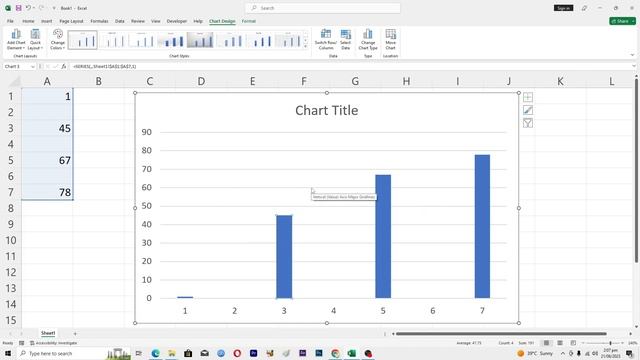The image size is (640, 360).
Task: Expand the formula bar
Action: coord(633,66)
